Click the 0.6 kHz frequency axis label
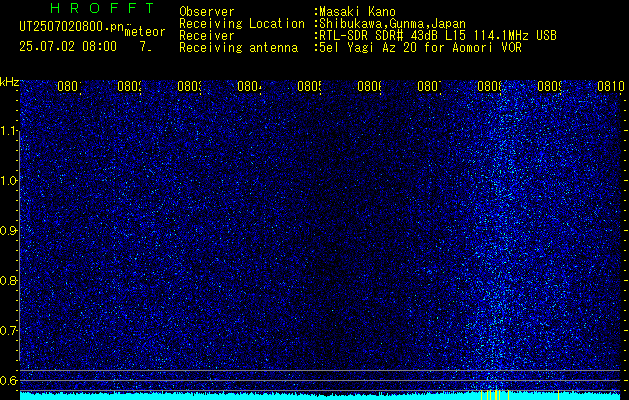Viewport: 629px width, 400px height. pyautogui.click(x=9, y=380)
